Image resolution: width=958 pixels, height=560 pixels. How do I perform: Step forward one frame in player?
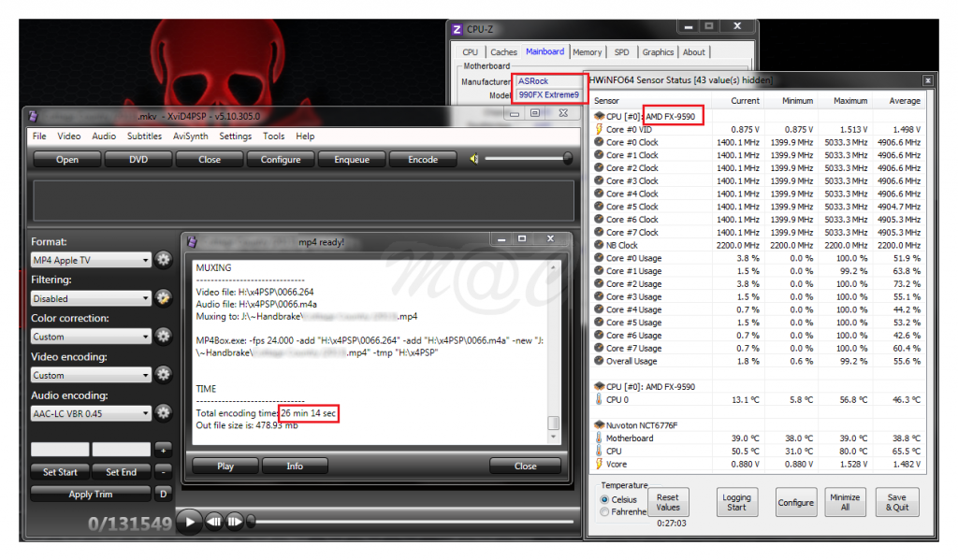point(234,523)
